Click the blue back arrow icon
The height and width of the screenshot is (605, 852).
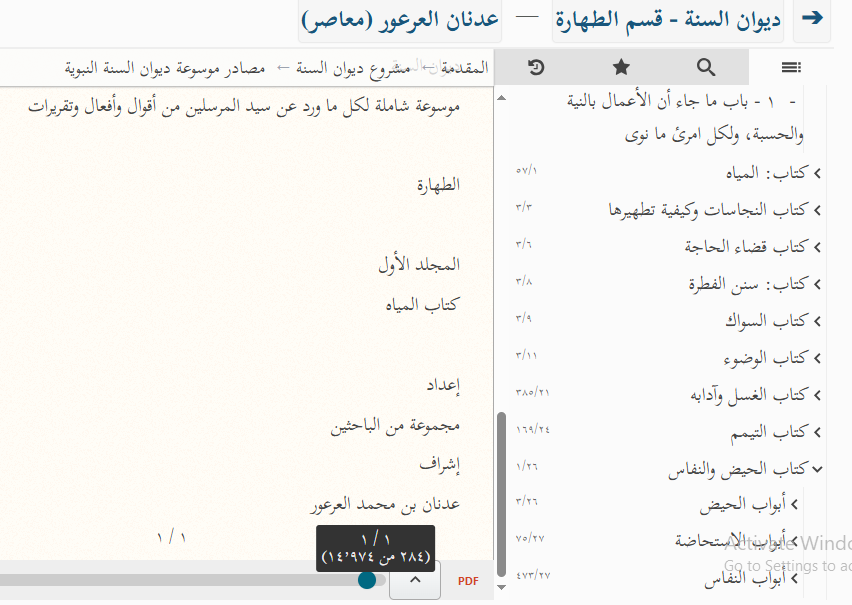pyautogui.click(x=812, y=18)
